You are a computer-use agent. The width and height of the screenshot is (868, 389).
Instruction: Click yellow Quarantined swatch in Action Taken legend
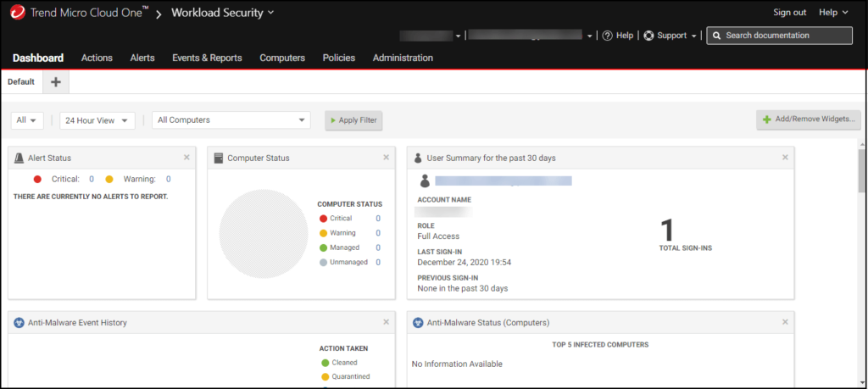coord(325,377)
